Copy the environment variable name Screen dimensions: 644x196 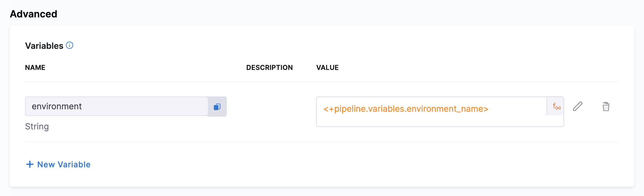(217, 107)
